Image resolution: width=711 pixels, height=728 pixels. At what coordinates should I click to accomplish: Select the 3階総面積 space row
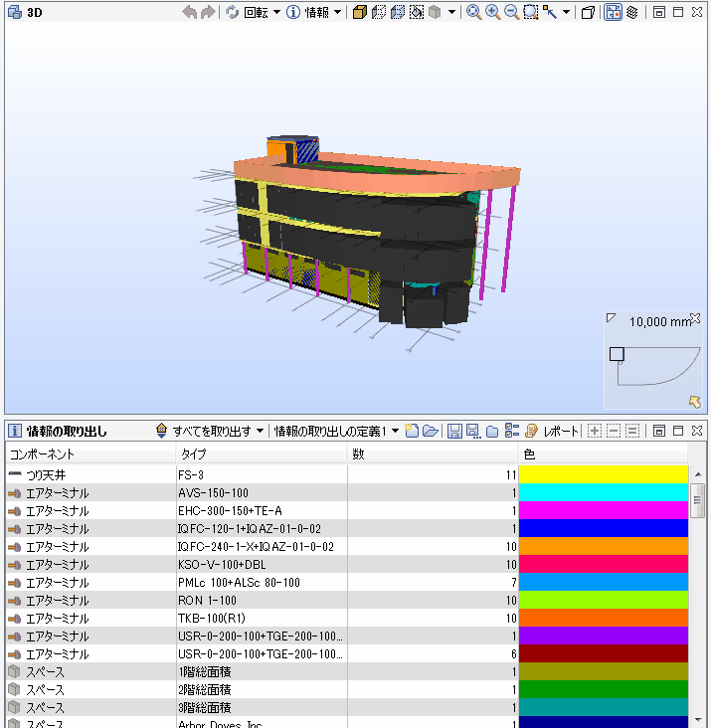tap(347, 707)
